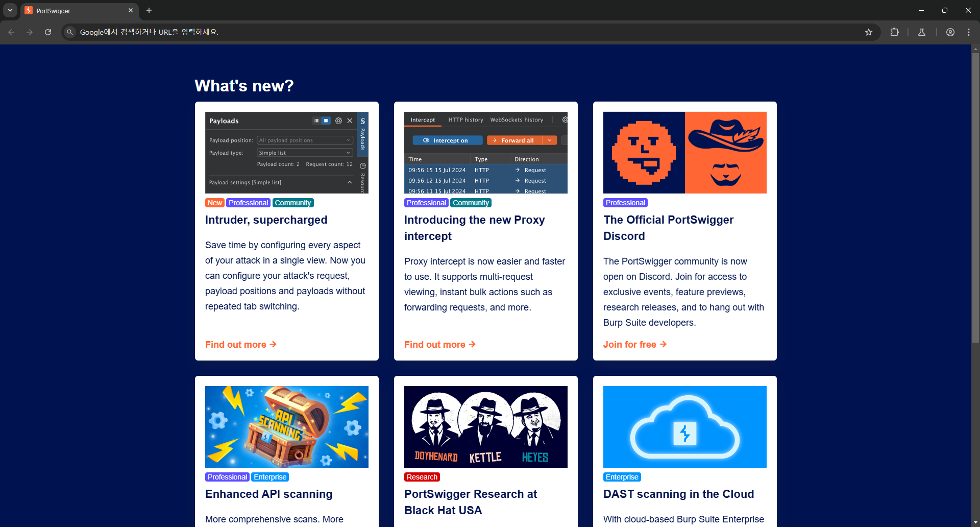The width and height of the screenshot is (980, 527).
Task: Click the Professional tag on Intruder card
Action: tap(249, 203)
